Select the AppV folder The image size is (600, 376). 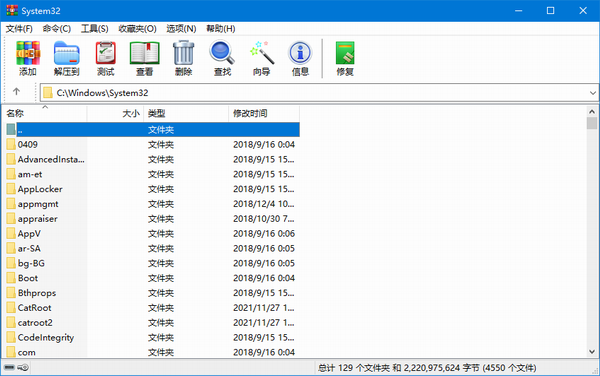(29, 234)
